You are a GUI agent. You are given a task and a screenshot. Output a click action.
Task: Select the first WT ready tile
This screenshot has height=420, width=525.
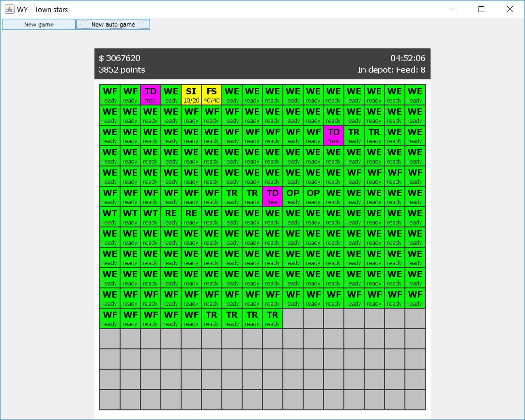(110, 217)
